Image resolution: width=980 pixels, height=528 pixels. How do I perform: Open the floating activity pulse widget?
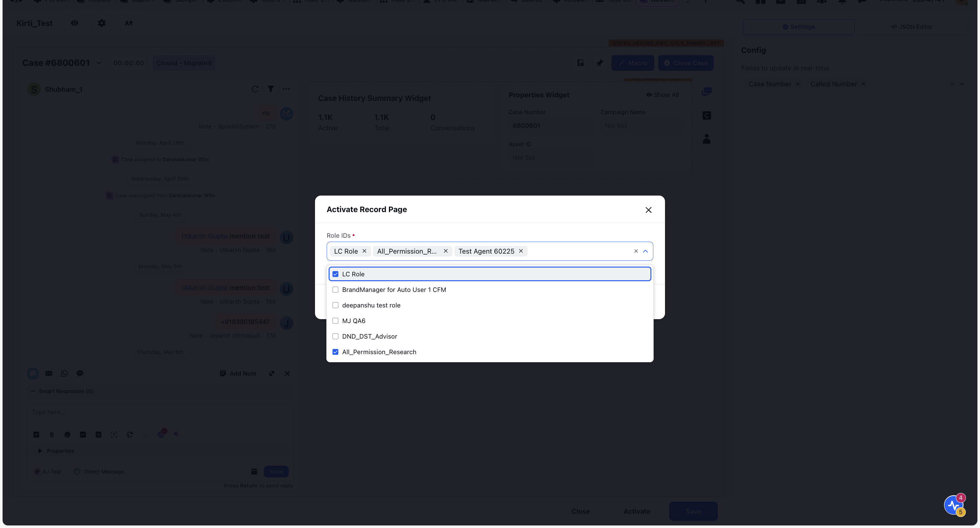(x=953, y=505)
